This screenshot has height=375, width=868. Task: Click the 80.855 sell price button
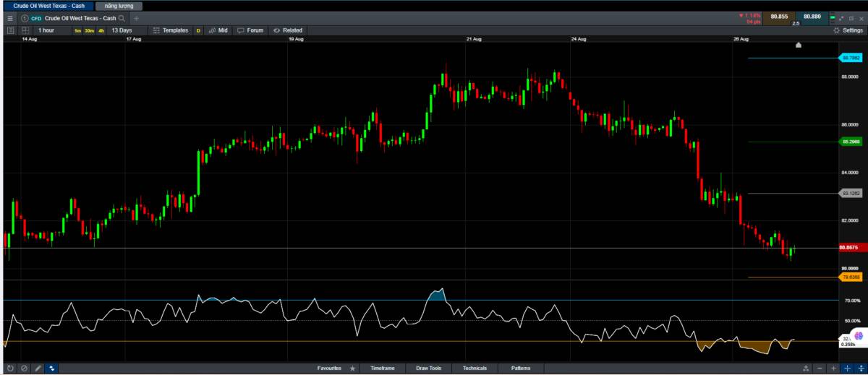click(779, 17)
